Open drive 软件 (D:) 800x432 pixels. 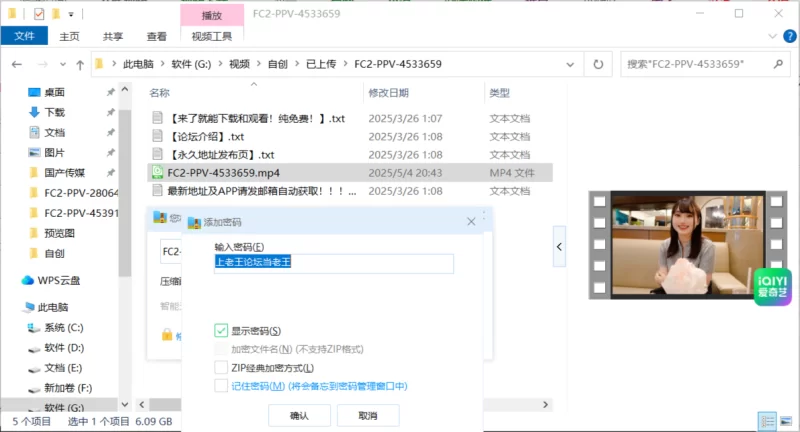point(63,348)
